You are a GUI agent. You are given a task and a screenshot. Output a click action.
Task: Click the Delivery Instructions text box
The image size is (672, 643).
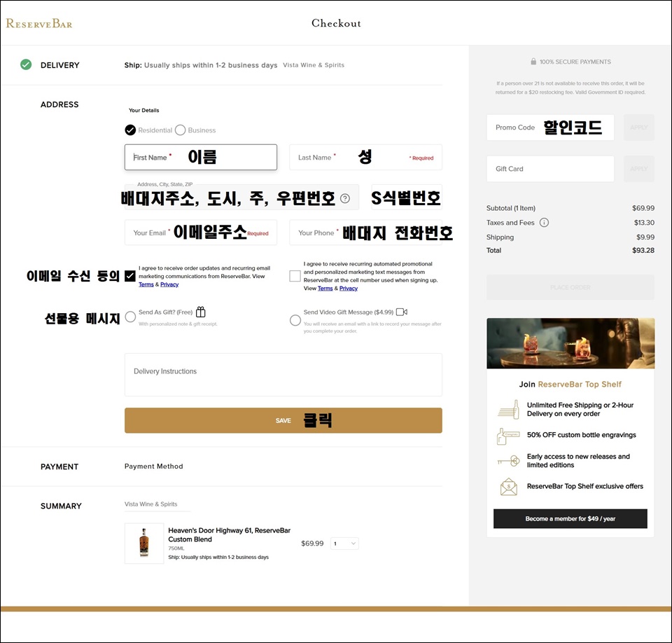coord(283,375)
